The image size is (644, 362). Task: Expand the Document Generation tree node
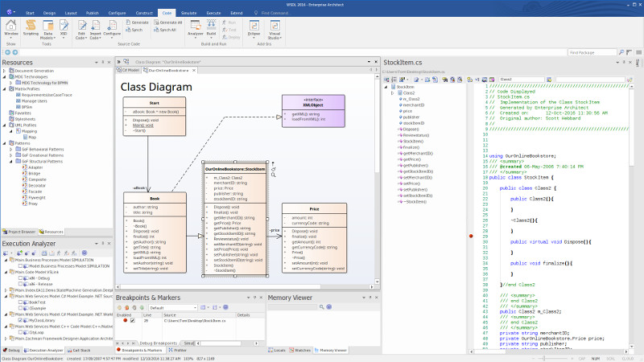click(5, 71)
